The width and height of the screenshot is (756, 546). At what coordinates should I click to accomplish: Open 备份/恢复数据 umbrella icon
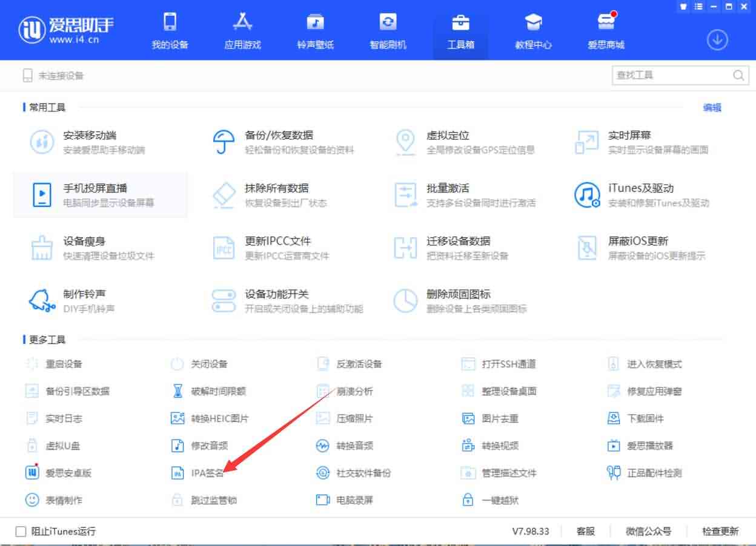(x=224, y=142)
